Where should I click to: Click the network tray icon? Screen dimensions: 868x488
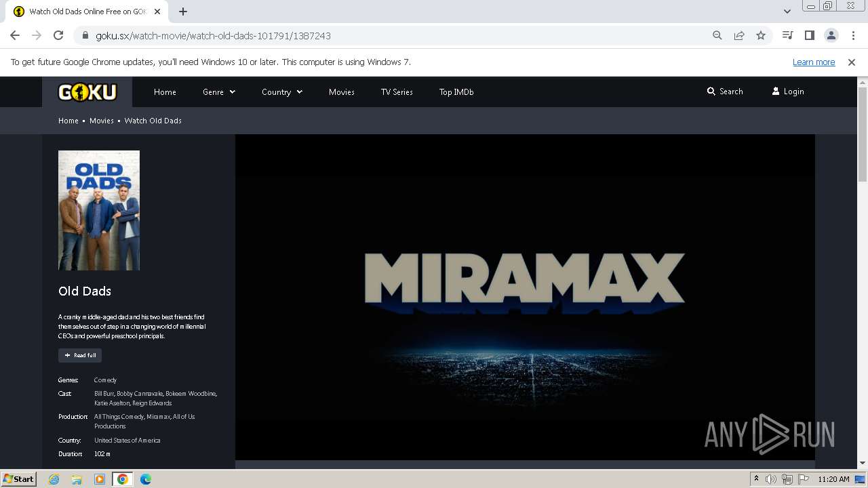coord(787,479)
